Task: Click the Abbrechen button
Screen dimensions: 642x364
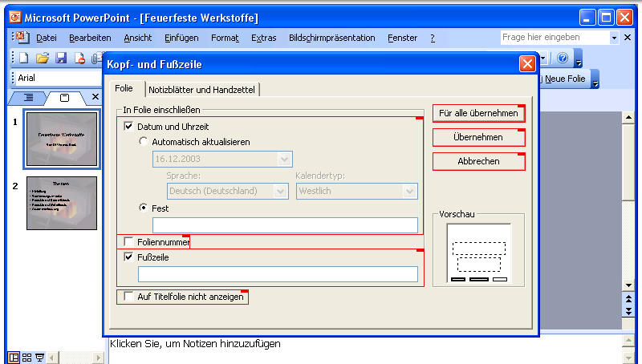Action: pyautogui.click(x=478, y=161)
